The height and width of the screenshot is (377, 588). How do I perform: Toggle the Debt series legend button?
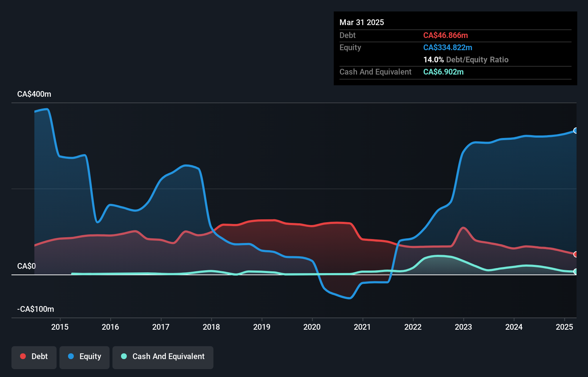click(x=34, y=357)
